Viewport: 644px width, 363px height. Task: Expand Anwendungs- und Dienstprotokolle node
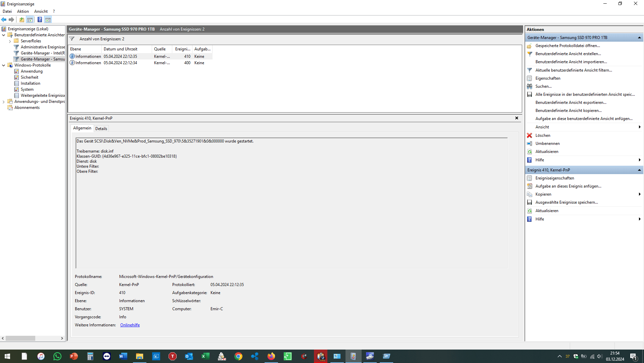click(4, 102)
